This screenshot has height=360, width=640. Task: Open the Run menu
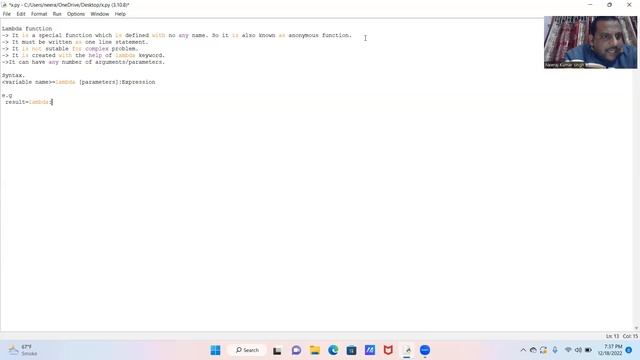coord(57,14)
